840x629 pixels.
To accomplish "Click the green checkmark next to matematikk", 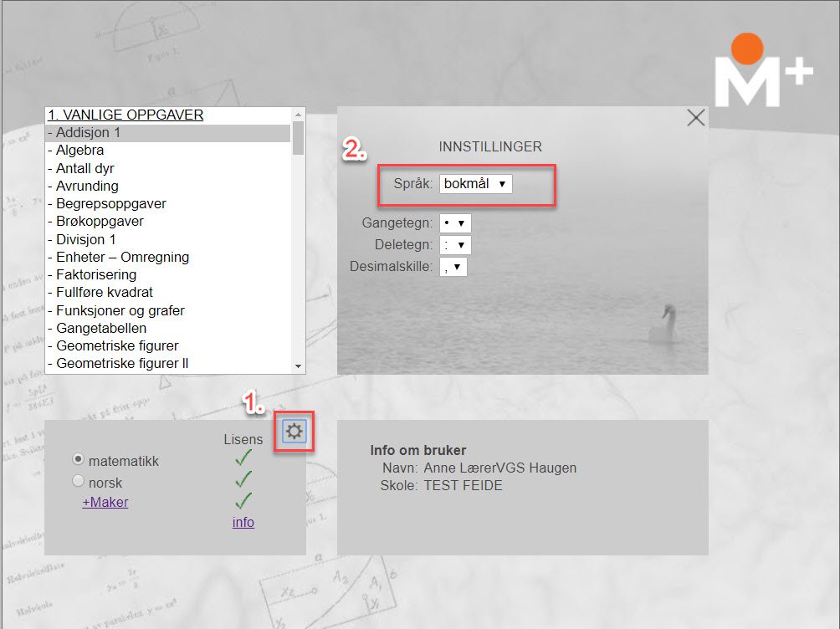I will click(x=243, y=458).
